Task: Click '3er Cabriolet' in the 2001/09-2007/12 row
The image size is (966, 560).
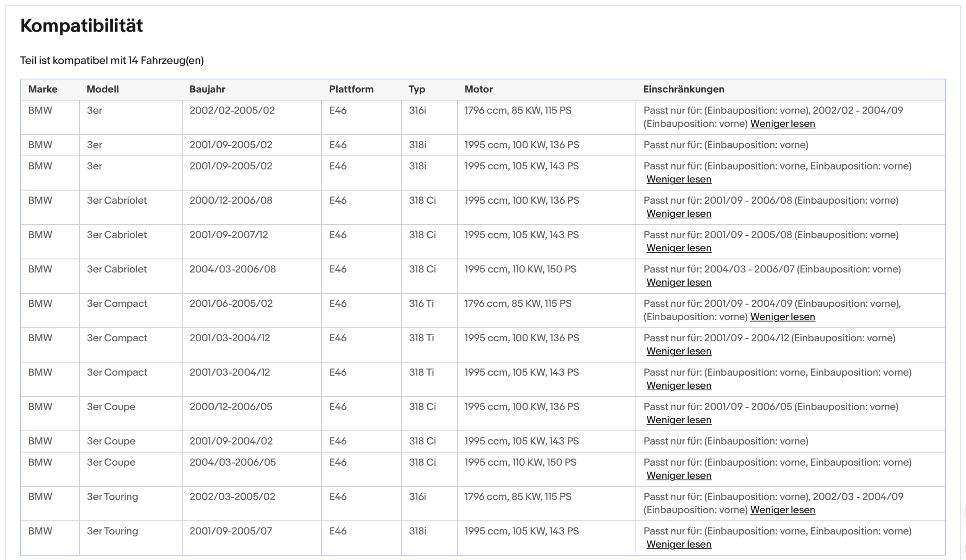Action: coord(117,235)
